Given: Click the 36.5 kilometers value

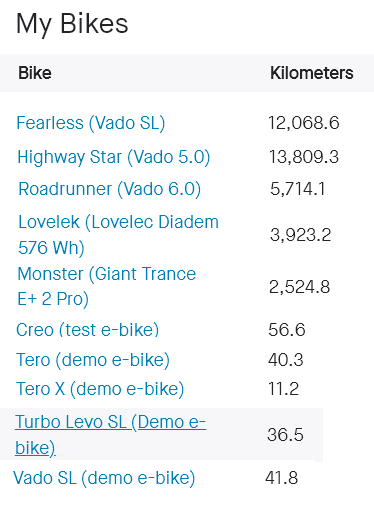Looking at the screenshot, I should (285, 435).
